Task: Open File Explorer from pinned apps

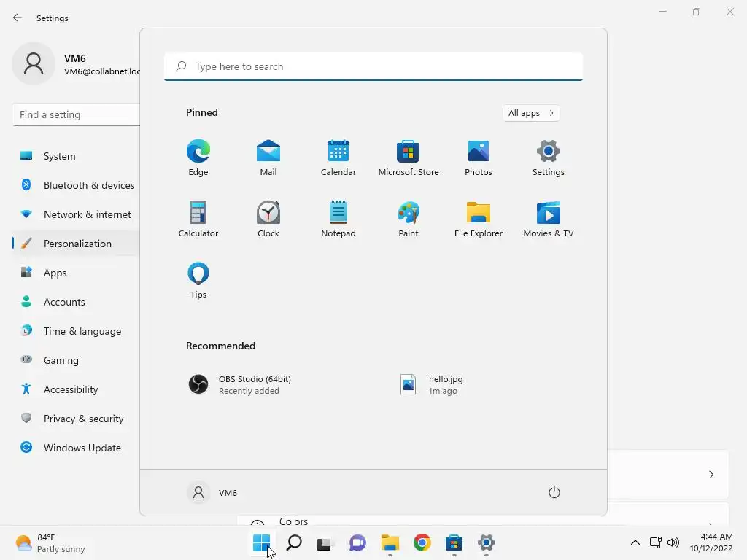Action: (x=479, y=219)
